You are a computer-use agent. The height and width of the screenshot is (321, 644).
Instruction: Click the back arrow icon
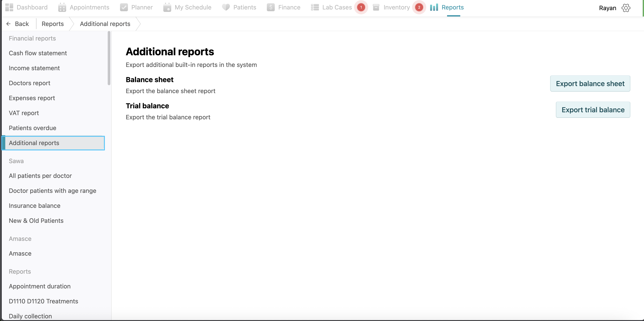[x=9, y=24]
